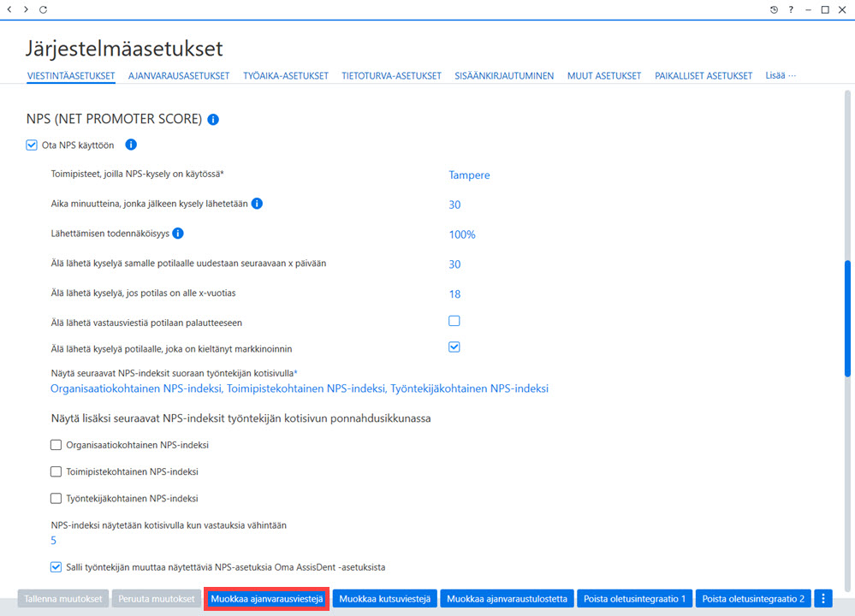Screen dimensions: 855x616
Task: Toggle Ota NPS käyttöön checkbox
Action: (x=32, y=145)
